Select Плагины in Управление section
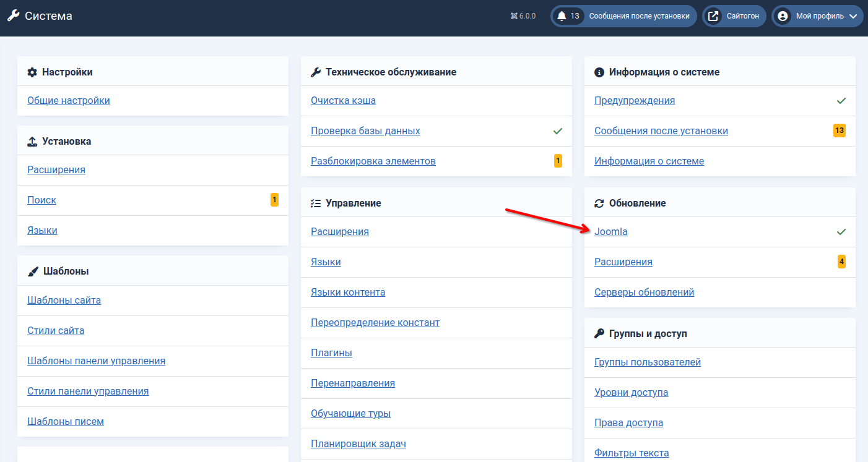 click(331, 353)
